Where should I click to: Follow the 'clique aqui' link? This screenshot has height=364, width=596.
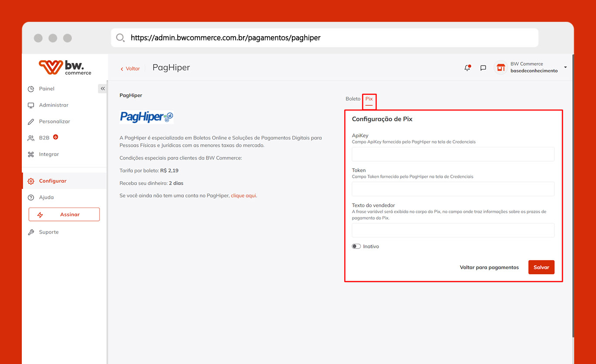243,196
